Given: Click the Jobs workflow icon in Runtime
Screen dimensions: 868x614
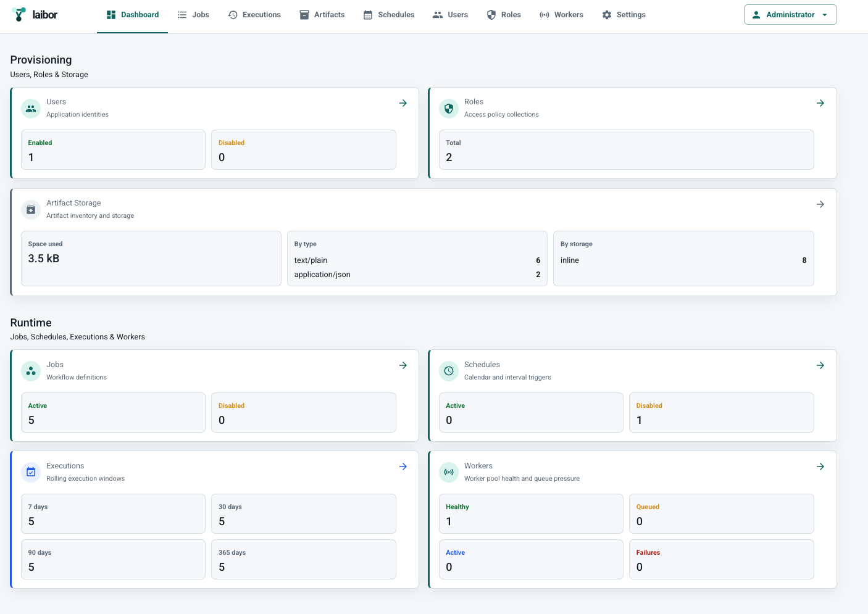Looking at the screenshot, I should (x=31, y=371).
